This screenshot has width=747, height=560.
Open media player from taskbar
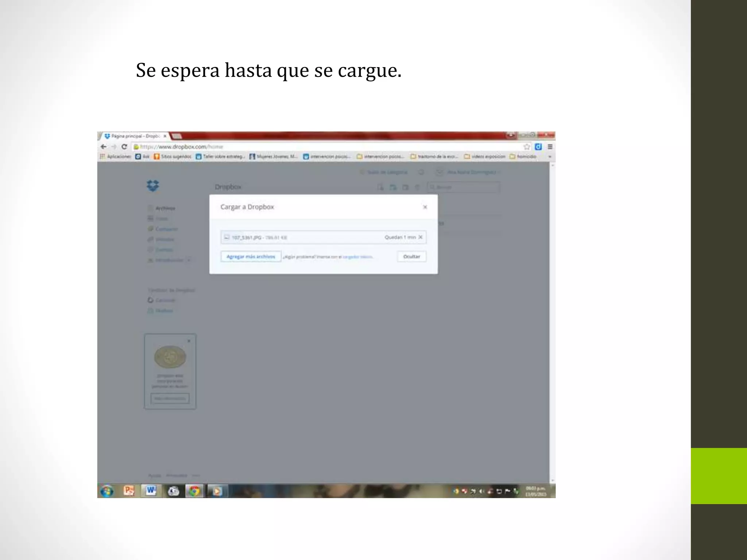pyautogui.click(x=217, y=491)
